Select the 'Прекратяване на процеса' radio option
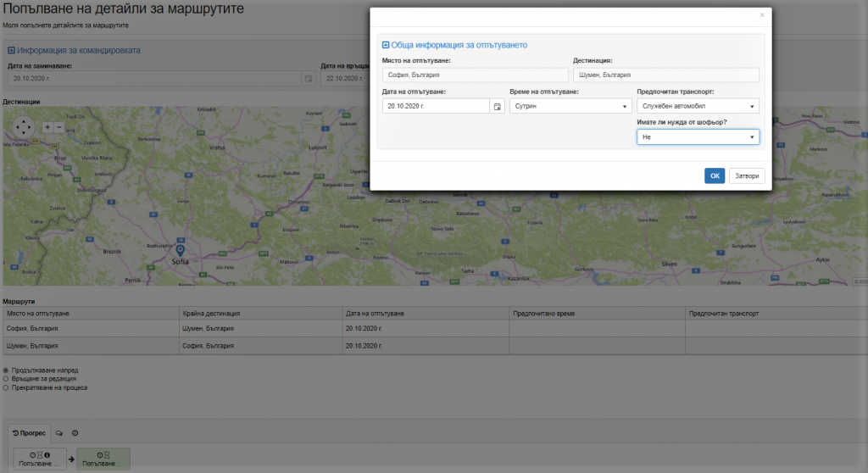 [x=6, y=387]
